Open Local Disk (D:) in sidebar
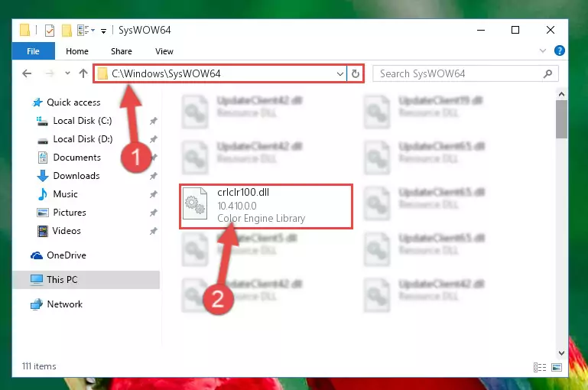The image size is (588, 390). click(75, 139)
